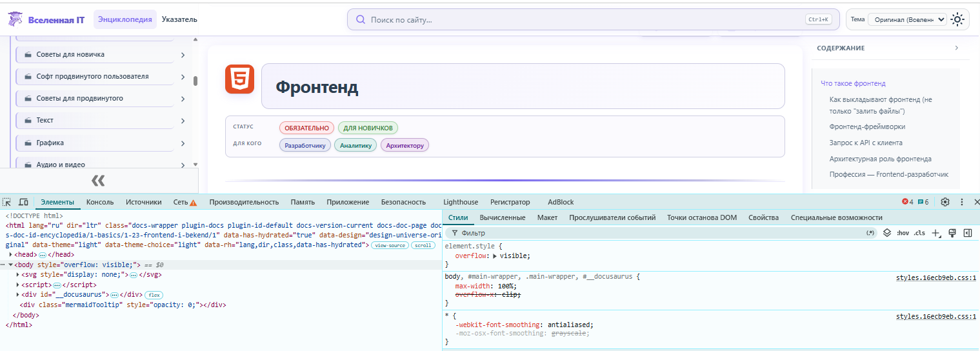This screenshot has height=351, width=980.
Task: Expand the Аудио и видео chevron
Action: click(183, 165)
